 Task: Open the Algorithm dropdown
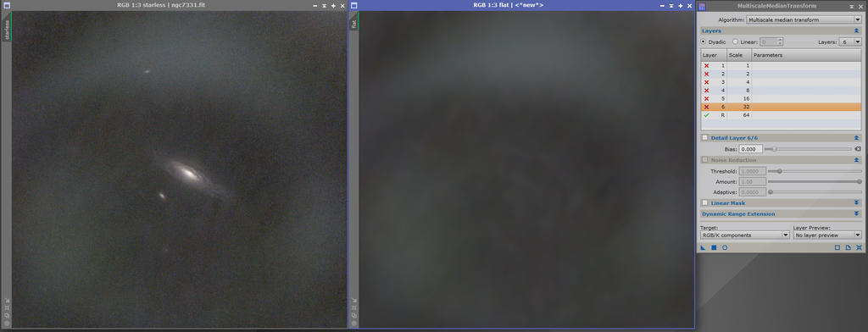(x=804, y=20)
